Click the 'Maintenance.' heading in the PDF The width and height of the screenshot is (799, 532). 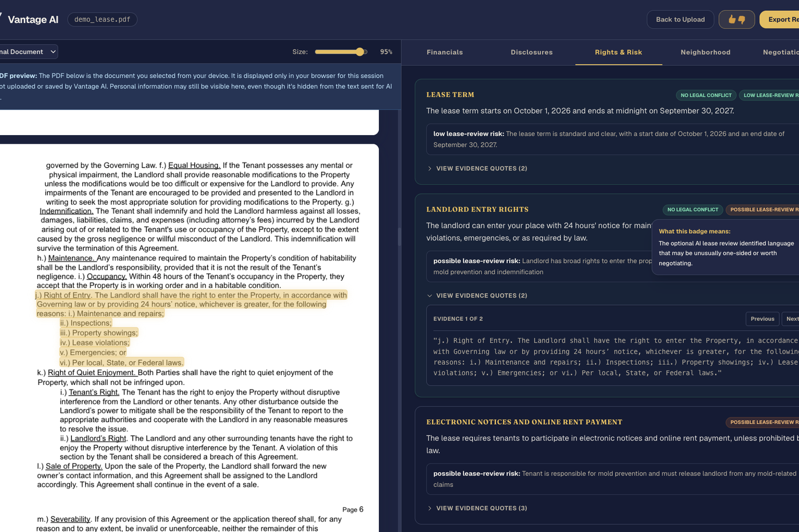click(71, 258)
